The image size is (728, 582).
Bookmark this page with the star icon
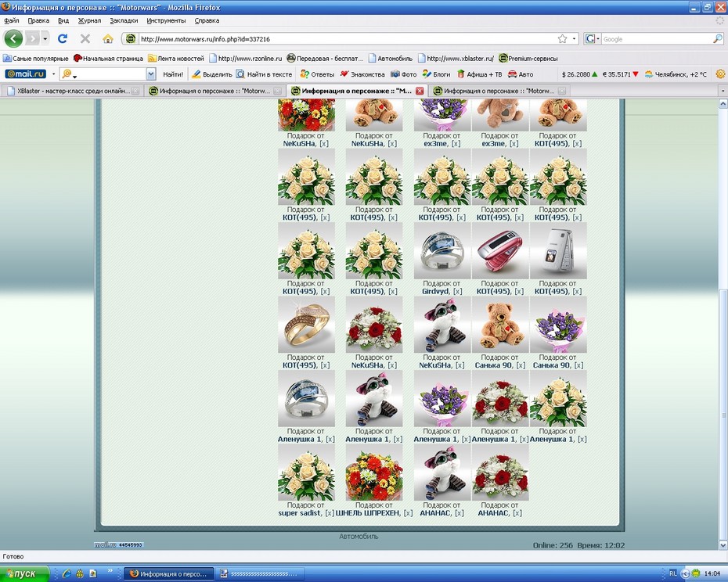[x=562, y=39]
